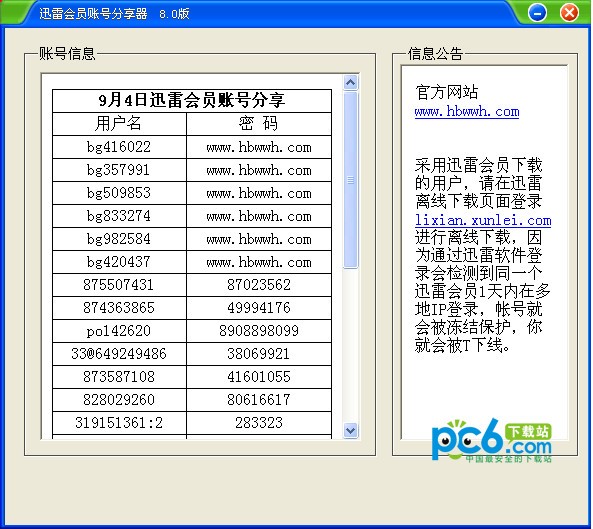The image size is (593, 529).
Task: Click the 9月4日迅雷会员账号分享 table title
Action: tap(192, 101)
